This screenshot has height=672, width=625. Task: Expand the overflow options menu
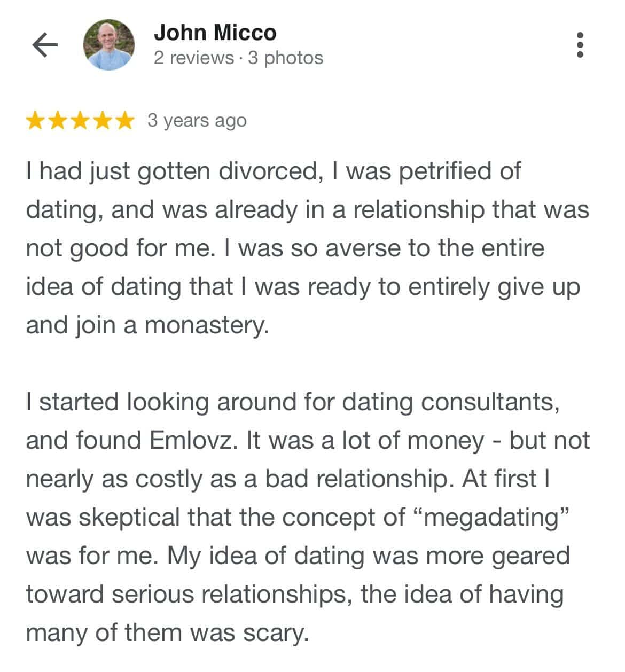click(x=581, y=45)
